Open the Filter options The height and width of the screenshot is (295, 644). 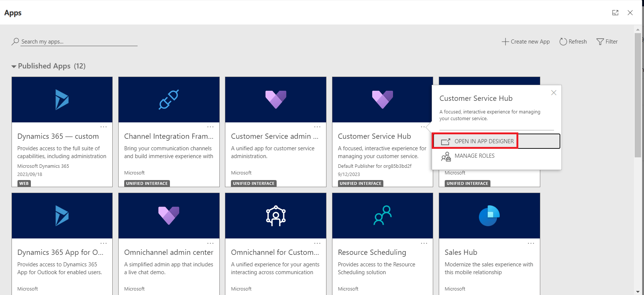click(607, 42)
